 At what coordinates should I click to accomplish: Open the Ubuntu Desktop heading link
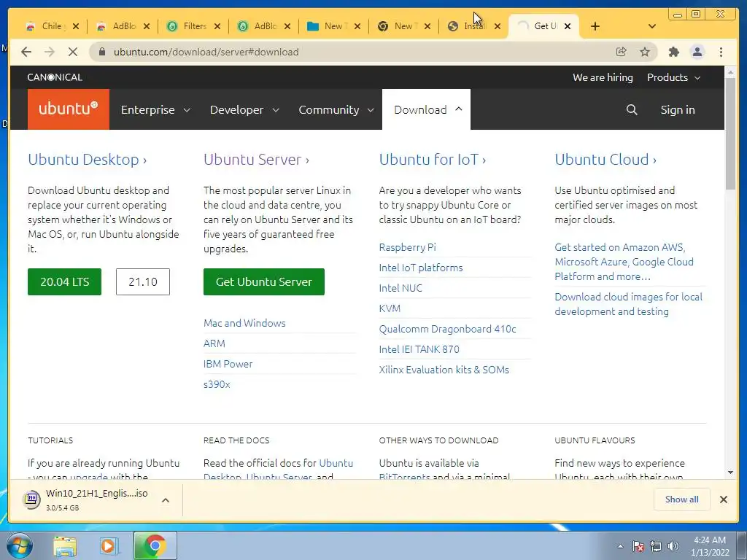(x=88, y=160)
